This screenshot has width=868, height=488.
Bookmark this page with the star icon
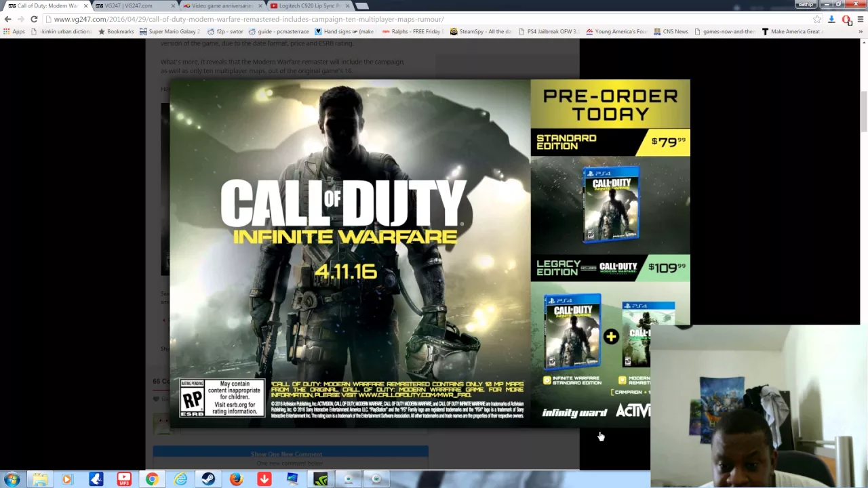click(817, 19)
